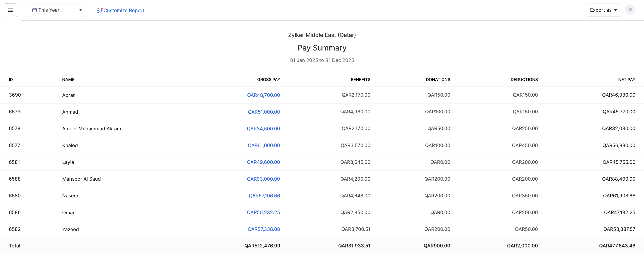
Task: Click Layla's gross pay QAR49,600.00
Action: click(263, 162)
